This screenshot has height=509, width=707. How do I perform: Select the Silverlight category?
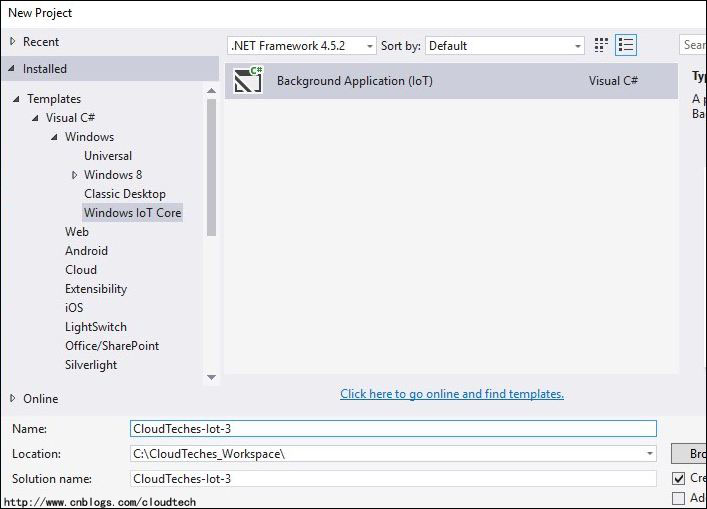91,365
